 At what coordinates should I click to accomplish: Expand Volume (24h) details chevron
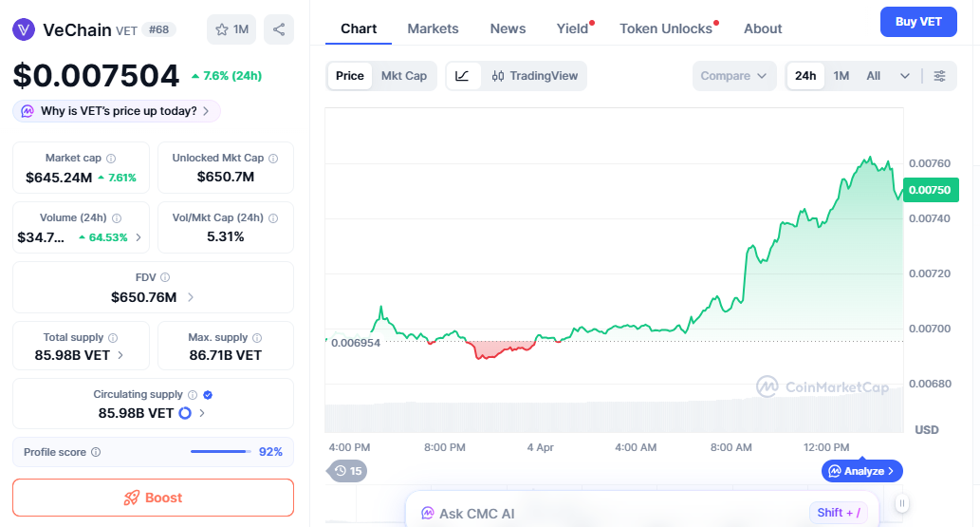139,237
